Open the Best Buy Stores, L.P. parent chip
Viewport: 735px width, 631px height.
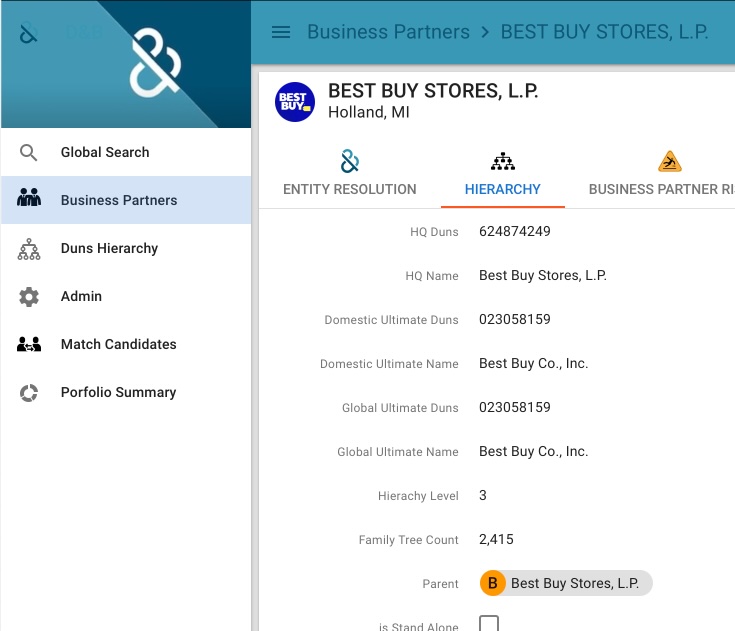566,583
